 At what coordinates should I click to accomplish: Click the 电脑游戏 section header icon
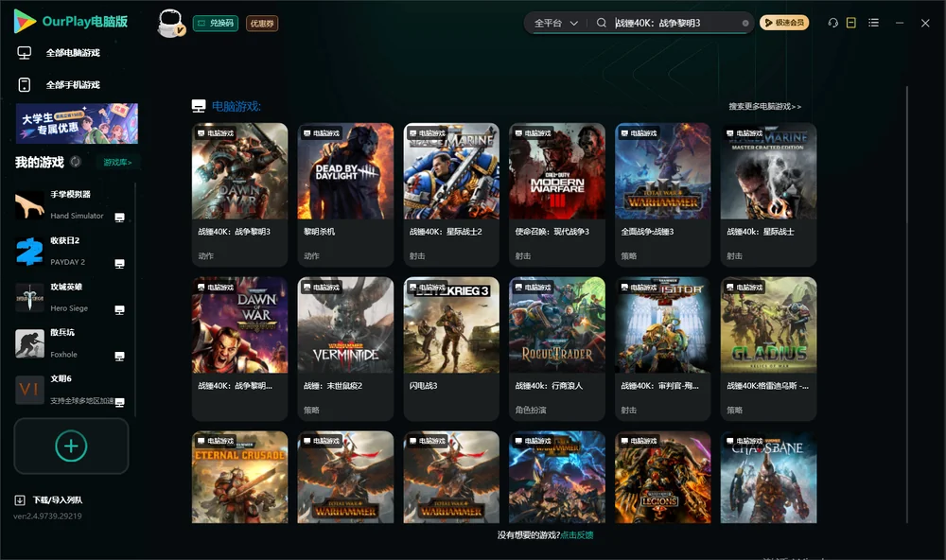(199, 106)
